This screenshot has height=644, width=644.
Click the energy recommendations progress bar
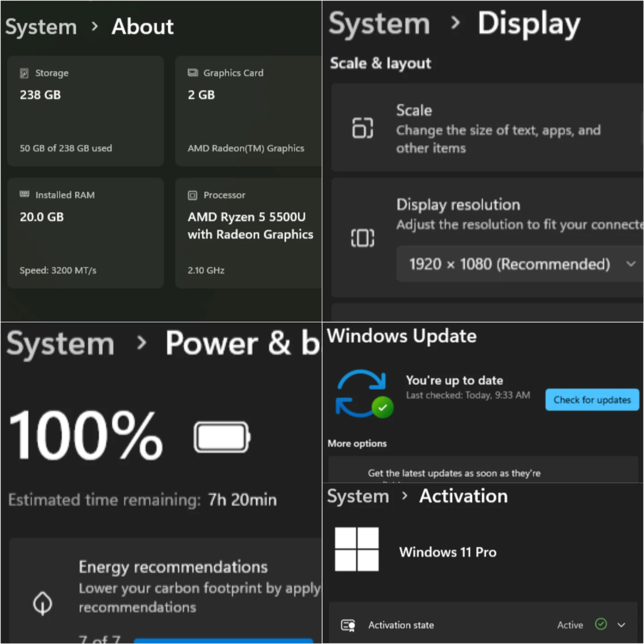pos(224,640)
